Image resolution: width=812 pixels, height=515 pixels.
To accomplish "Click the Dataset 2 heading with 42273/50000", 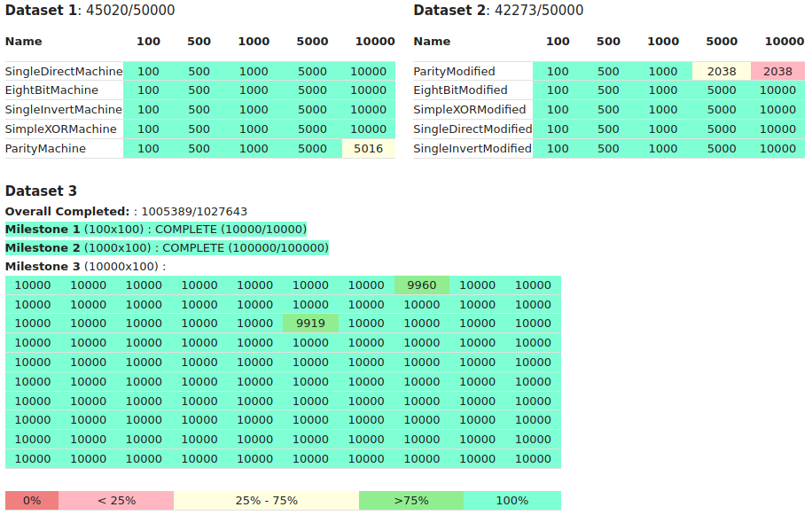I will (498, 11).
